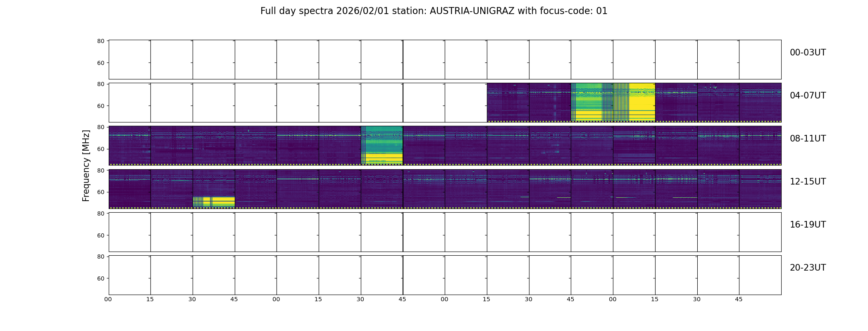Click the 'Frequency [MHz]' axis label
Image resolution: width=868 pixels, height=331 pixels.
click(x=86, y=165)
